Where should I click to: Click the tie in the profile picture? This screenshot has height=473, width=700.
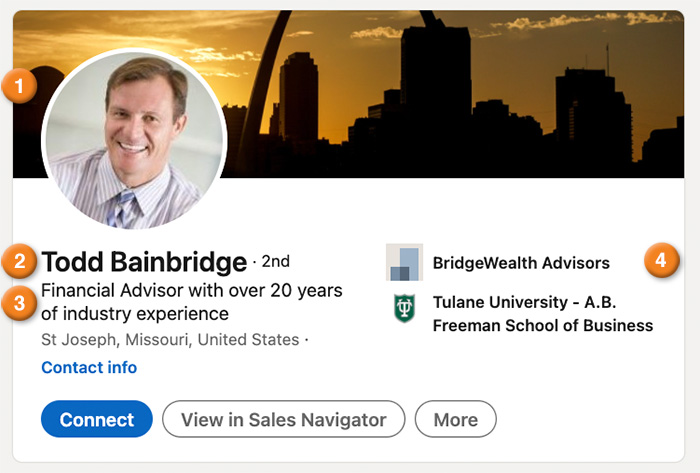pyautogui.click(x=125, y=210)
